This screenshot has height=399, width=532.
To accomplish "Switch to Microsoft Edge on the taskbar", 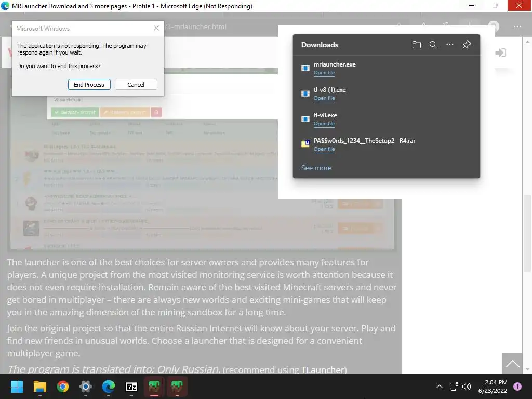I will click(109, 387).
